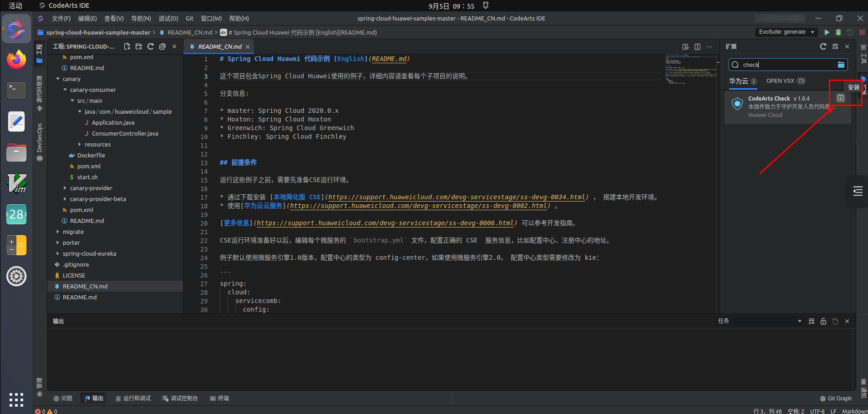Open the editor more actions menu
868x414 pixels.
(709, 47)
